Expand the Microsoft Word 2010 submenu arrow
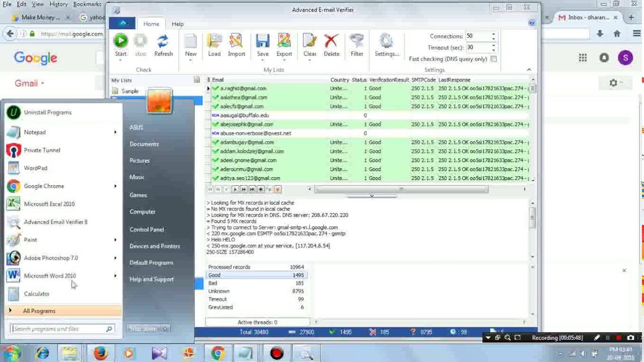 click(x=115, y=276)
